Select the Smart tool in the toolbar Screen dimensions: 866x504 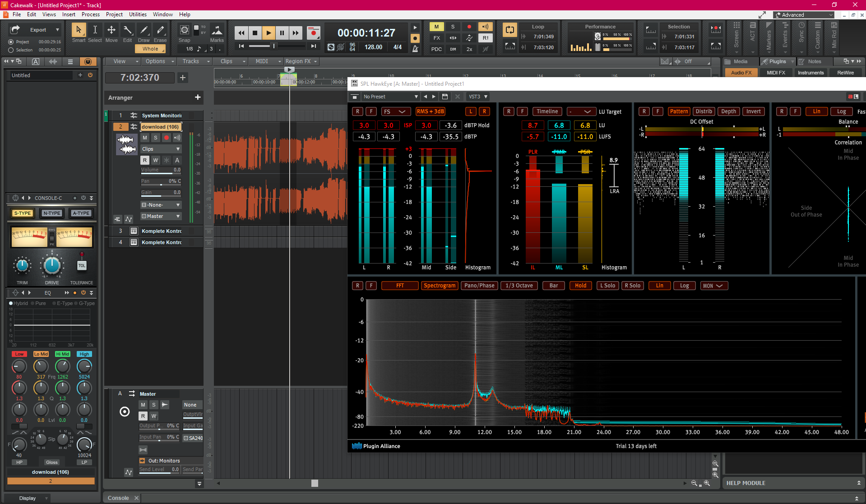[x=79, y=30]
